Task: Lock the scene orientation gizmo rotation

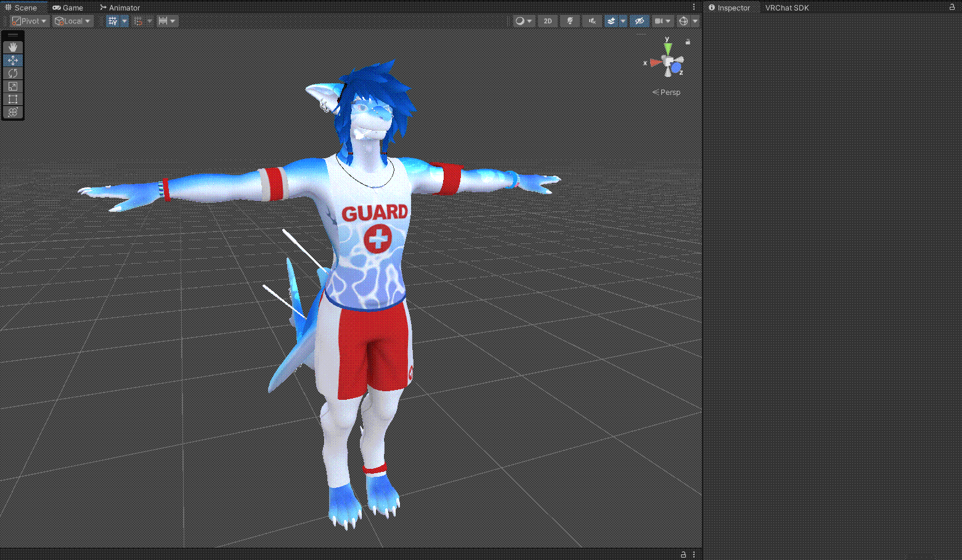Action: 688,42
